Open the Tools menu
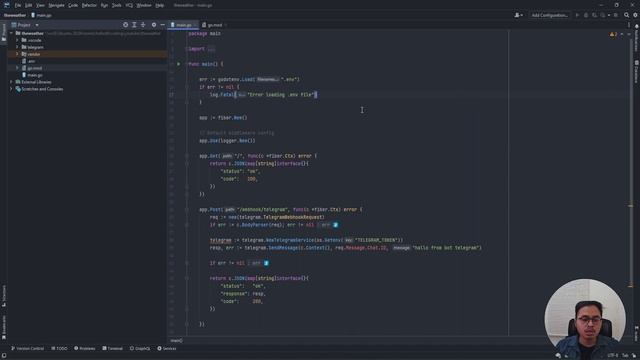640x360 pixels. pyautogui.click(x=117, y=5)
